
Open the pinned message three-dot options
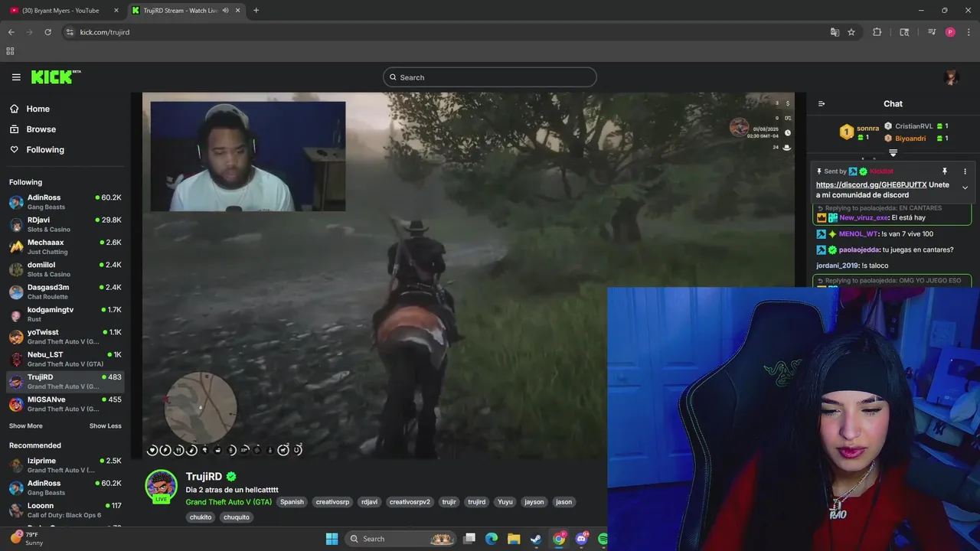point(965,171)
